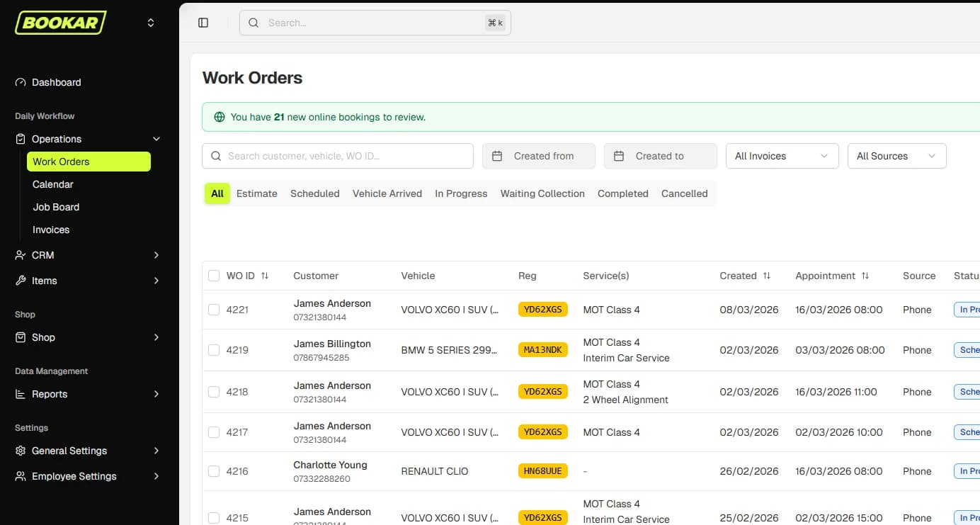980x525 pixels.
Task: Check the checkbox for Charlotte Young's work order
Action: (214, 470)
